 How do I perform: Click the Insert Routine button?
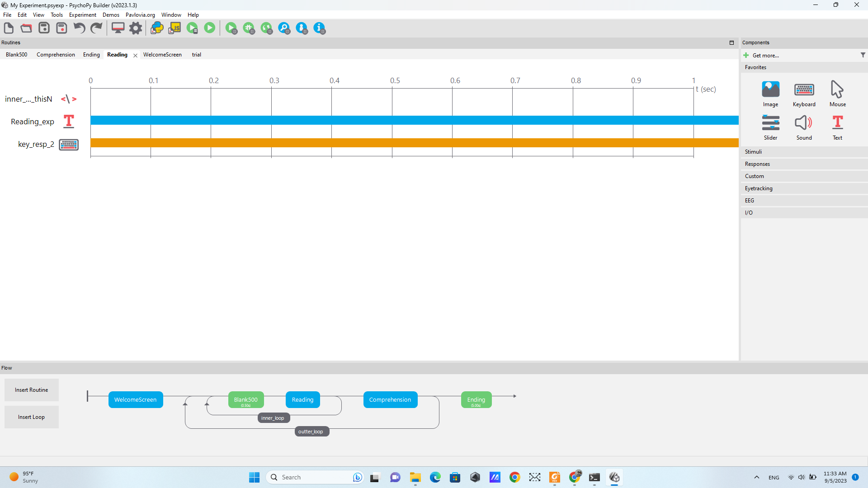[31, 390]
